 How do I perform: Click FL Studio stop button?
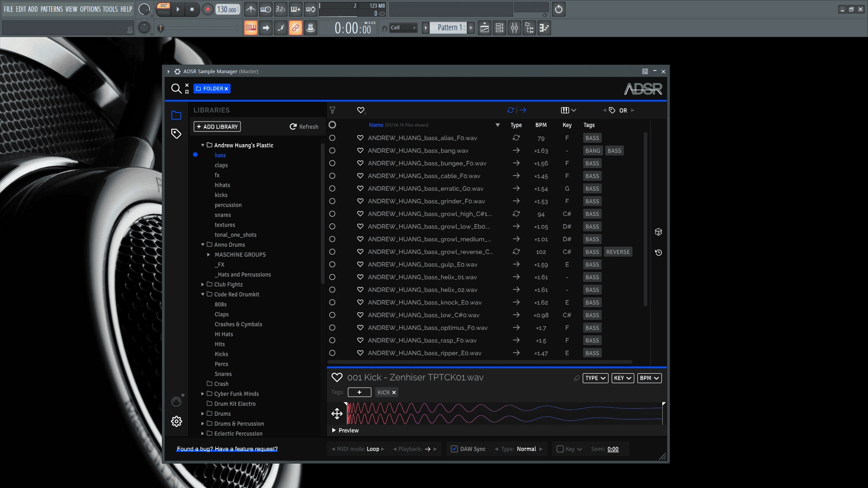pyautogui.click(x=192, y=9)
